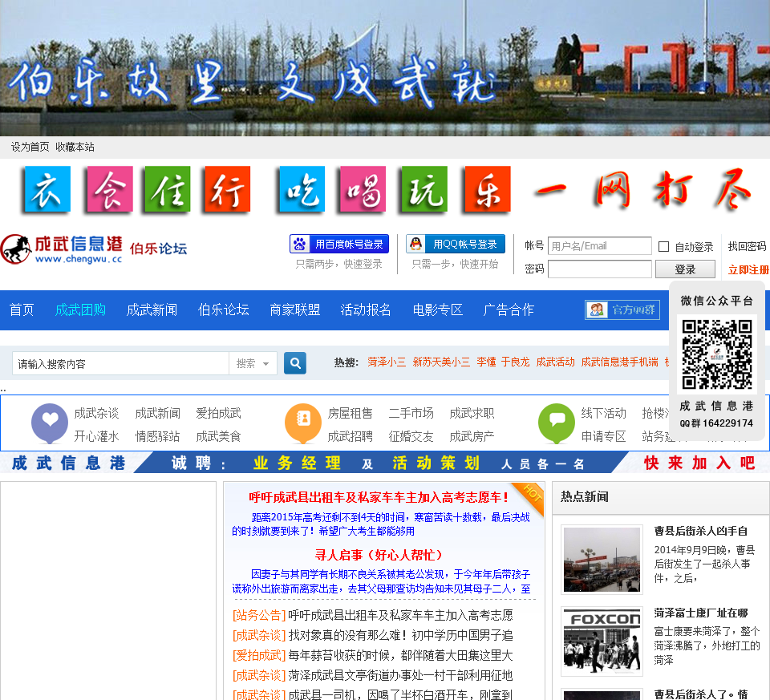The height and width of the screenshot is (700, 770).
Task: Click the 诚聘 业务经理 recruitment banner
Action: point(385,463)
